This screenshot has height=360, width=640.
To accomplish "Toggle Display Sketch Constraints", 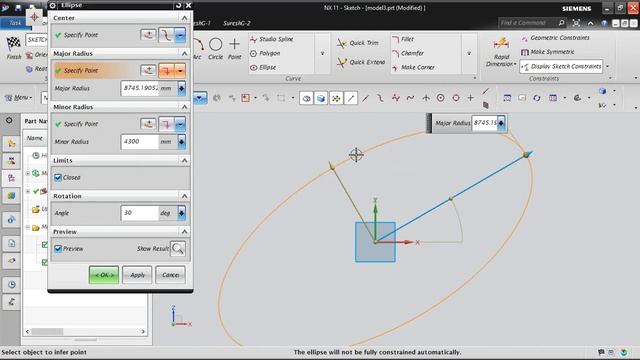I will [x=562, y=67].
